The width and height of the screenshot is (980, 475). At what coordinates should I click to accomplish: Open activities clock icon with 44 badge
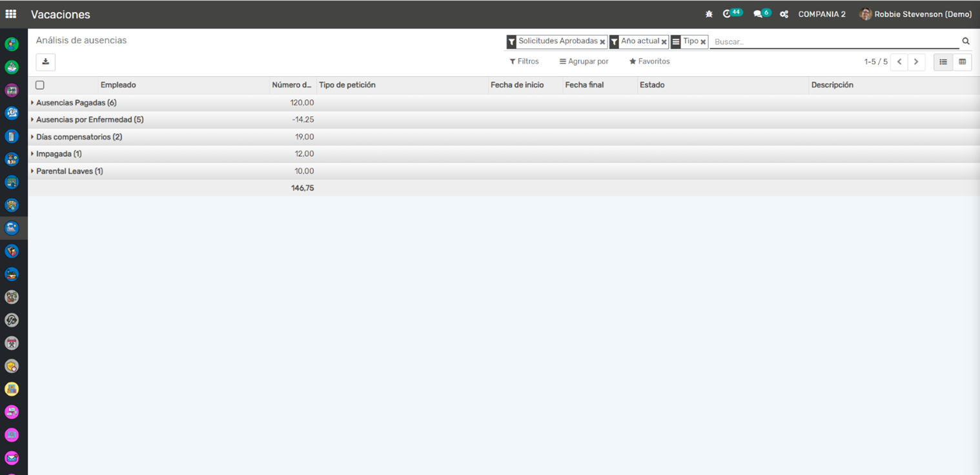tap(728, 14)
